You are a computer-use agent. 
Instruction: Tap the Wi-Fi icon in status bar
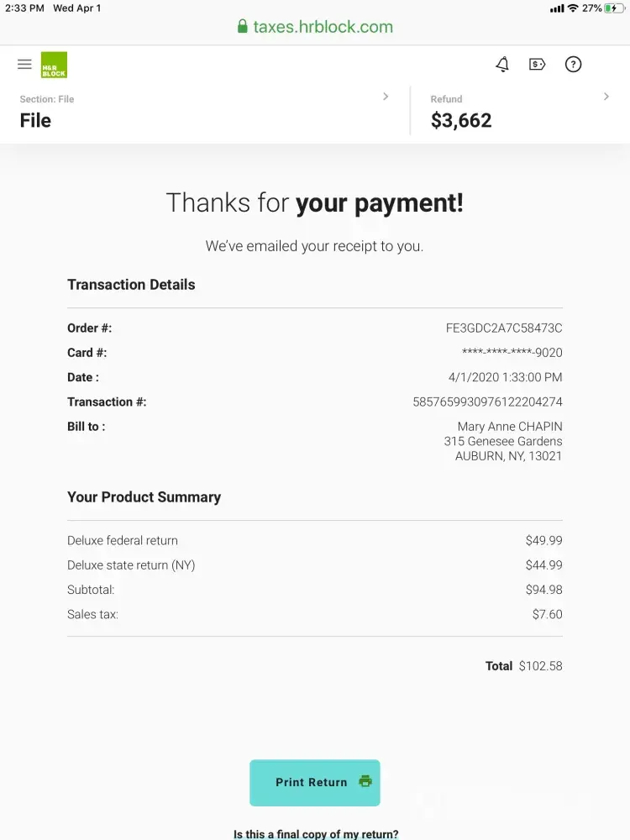click(x=573, y=8)
